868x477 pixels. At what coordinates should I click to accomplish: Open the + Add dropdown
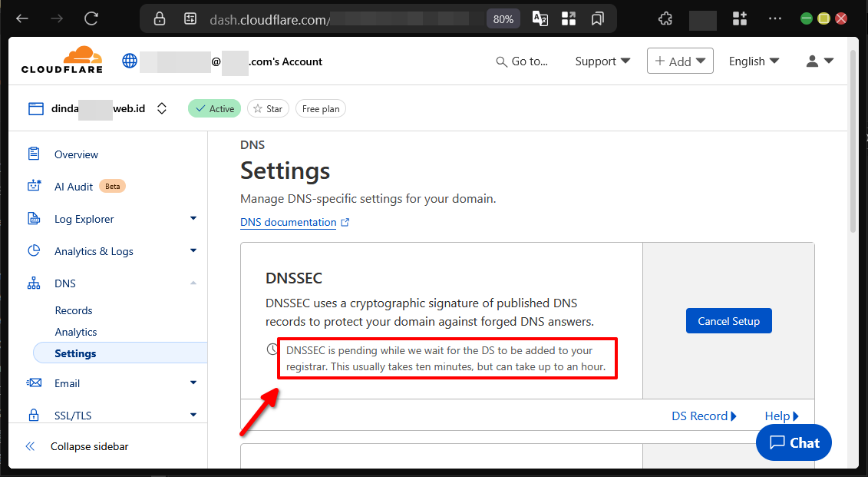point(680,61)
